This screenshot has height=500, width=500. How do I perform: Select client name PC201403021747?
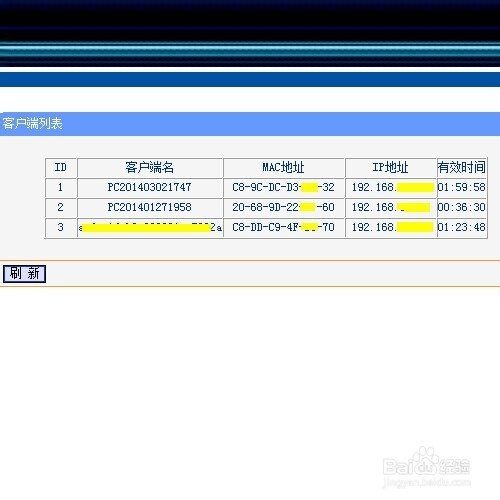pyautogui.click(x=150, y=187)
